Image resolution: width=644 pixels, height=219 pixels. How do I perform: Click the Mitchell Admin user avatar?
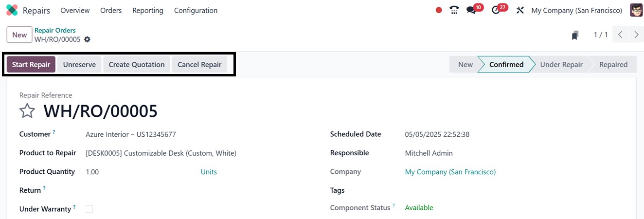click(x=636, y=10)
